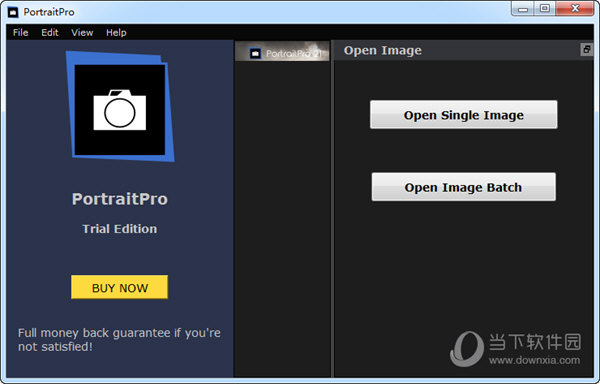The width and height of the screenshot is (600, 384).
Task: Minimize the PortraitPro window
Action: 523,8
